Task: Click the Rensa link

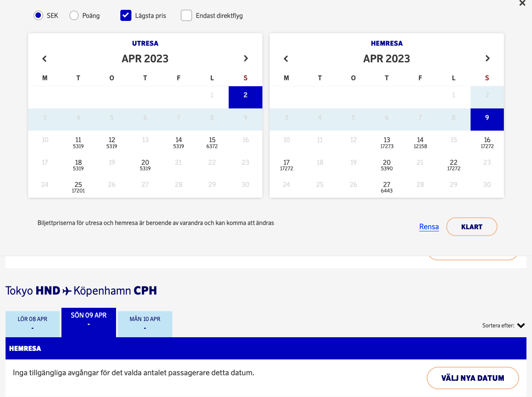Action: tap(429, 227)
